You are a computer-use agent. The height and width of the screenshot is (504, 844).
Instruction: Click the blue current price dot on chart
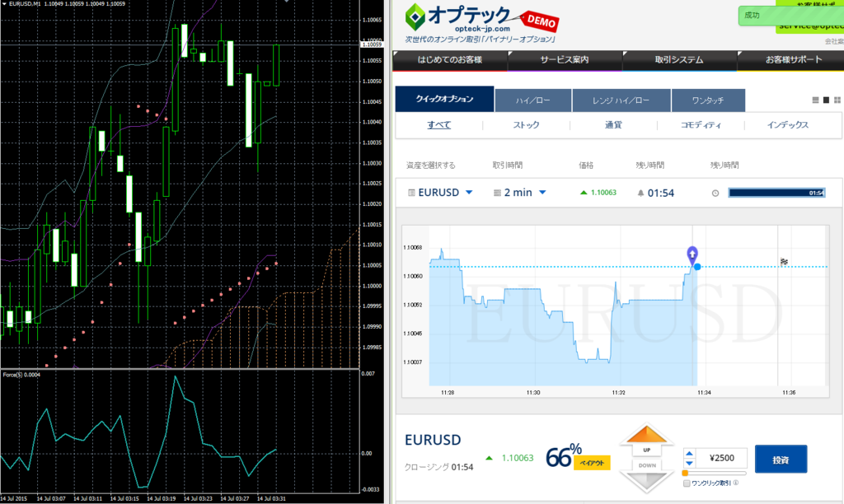click(x=697, y=267)
